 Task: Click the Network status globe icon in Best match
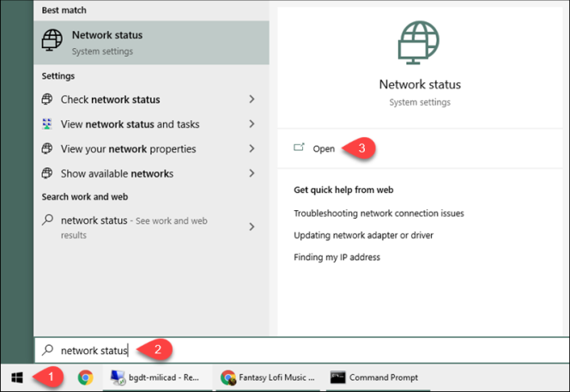click(52, 40)
